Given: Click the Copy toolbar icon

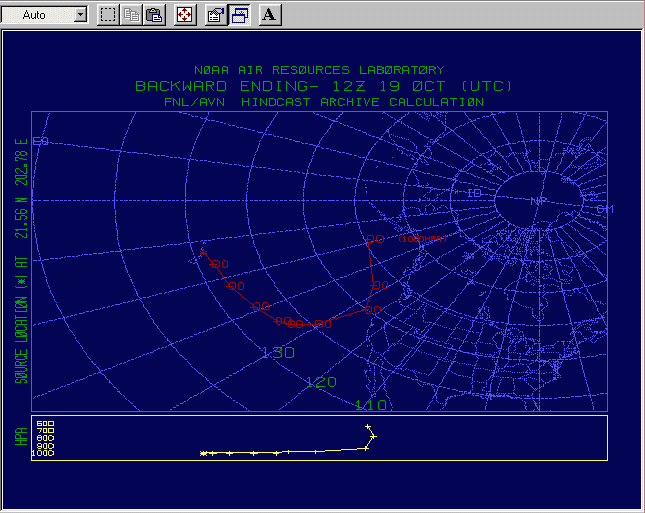Looking at the screenshot, I should click(x=131, y=15).
